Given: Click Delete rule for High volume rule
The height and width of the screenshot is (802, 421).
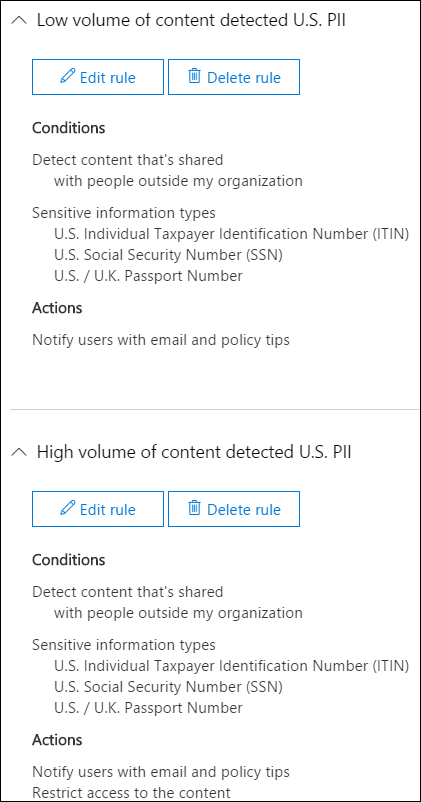Looking at the screenshot, I should [x=234, y=509].
